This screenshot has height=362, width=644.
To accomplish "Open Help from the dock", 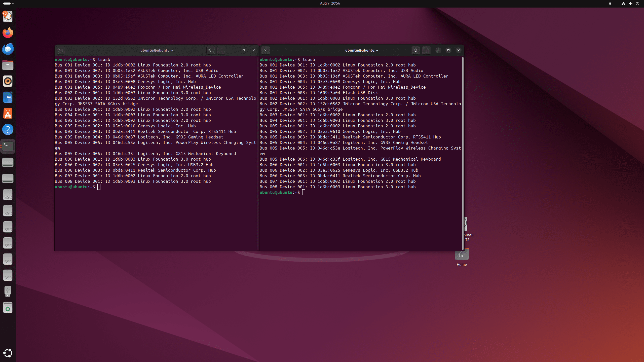I will coord(8,130).
